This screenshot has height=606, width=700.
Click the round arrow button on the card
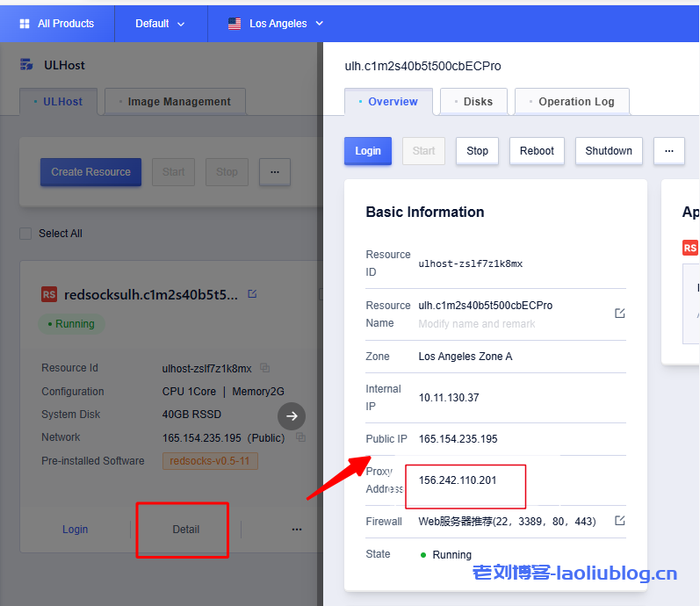(292, 416)
